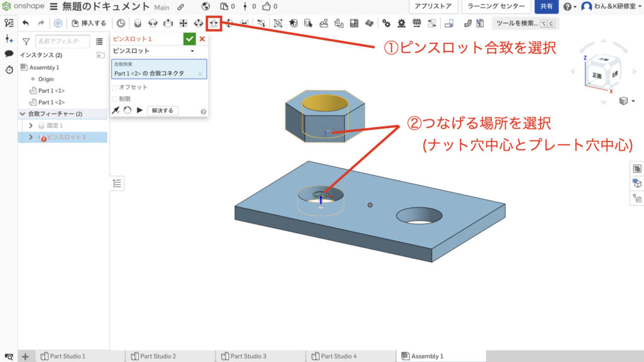
Task: Click the Undo arrow in the toolbar
Action: tap(25, 23)
